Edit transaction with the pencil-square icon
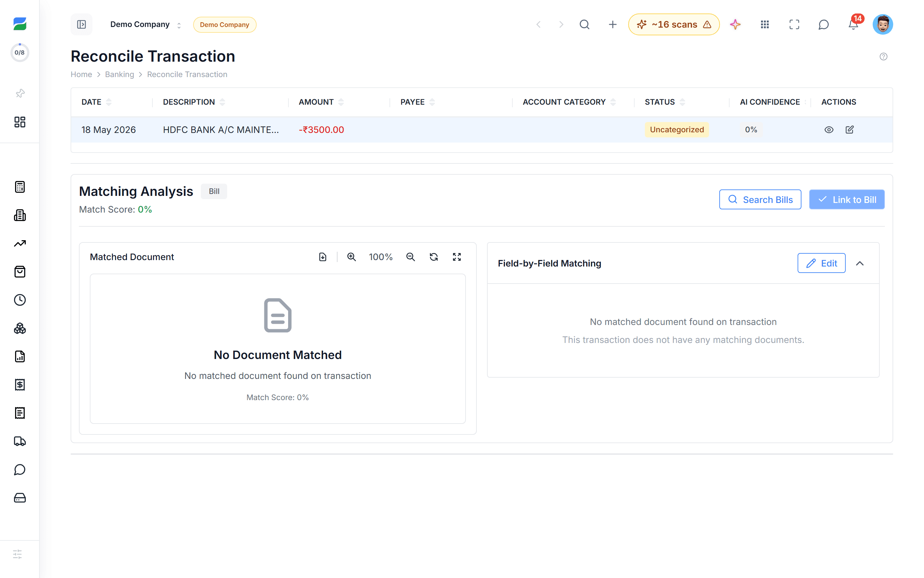Image resolution: width=924 pixels, height=578 pixels. tap(850, 130)
